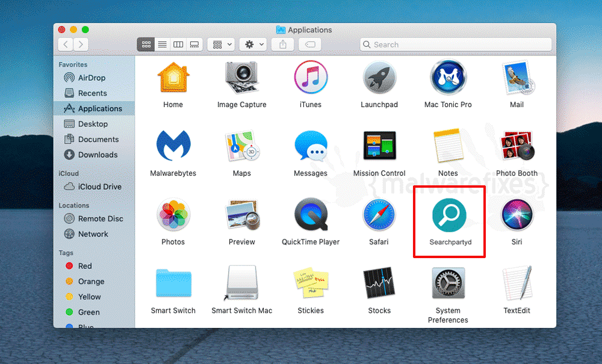Open the Home app icon
Image resolution: width=602 pixels, height=364 pixels.
[173, 78]
